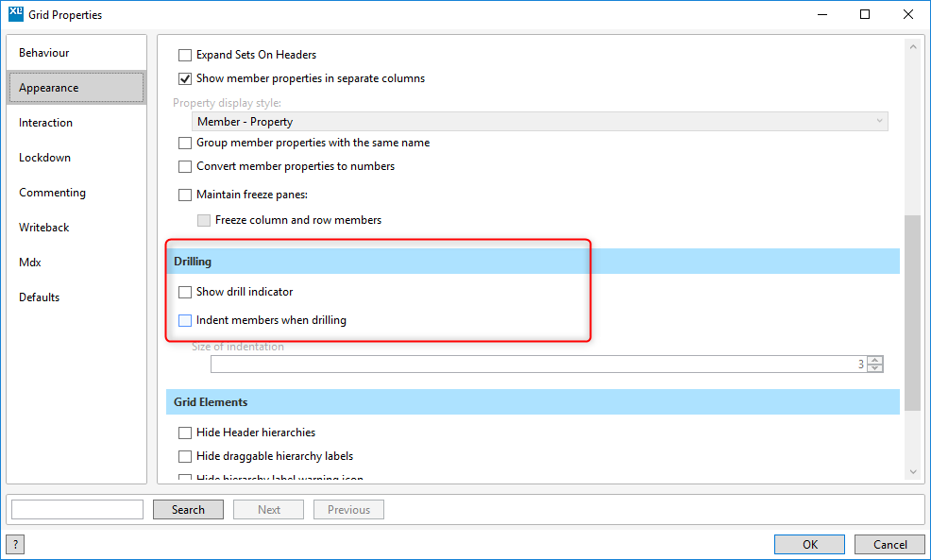The height and width of the screenshot is (560, 931).
Task: Enable Maintain freeze panes option
Action: coord(185,195)
